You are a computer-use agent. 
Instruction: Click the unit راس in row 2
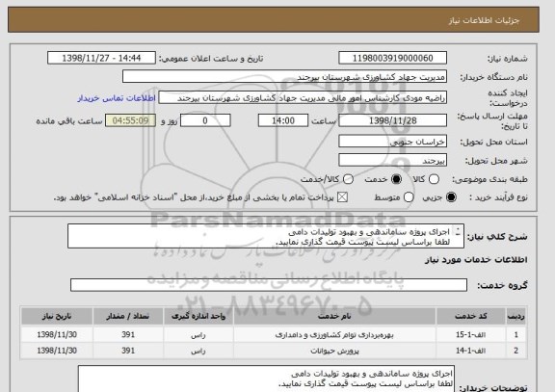tap(198, 351)
